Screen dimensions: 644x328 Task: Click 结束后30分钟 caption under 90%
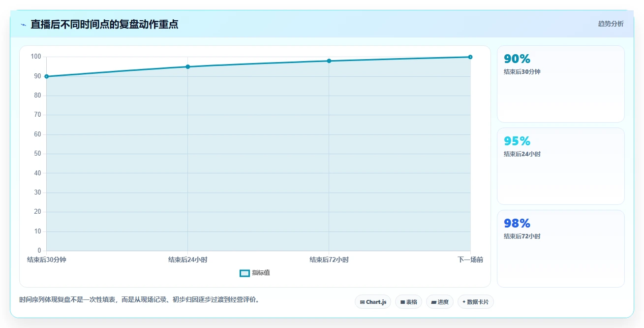522,72
